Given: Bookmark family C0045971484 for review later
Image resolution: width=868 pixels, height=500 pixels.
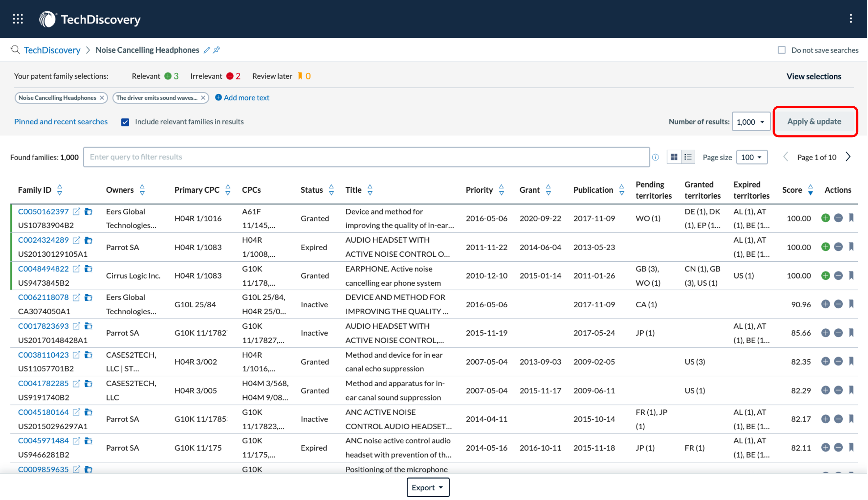Looking at the screenshot, I should 851,447.
